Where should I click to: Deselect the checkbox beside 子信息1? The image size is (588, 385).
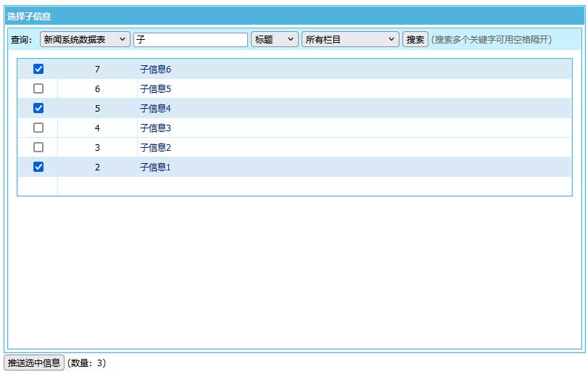(x=38, y=167)
